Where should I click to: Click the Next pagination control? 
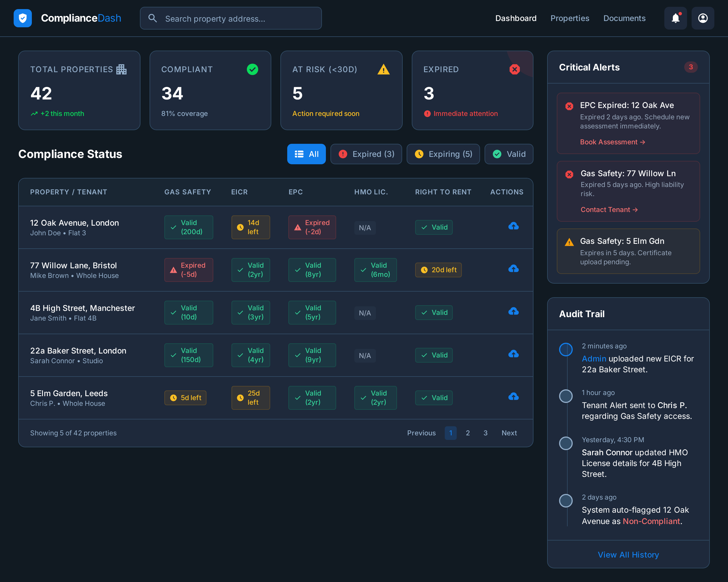point(509,433)
